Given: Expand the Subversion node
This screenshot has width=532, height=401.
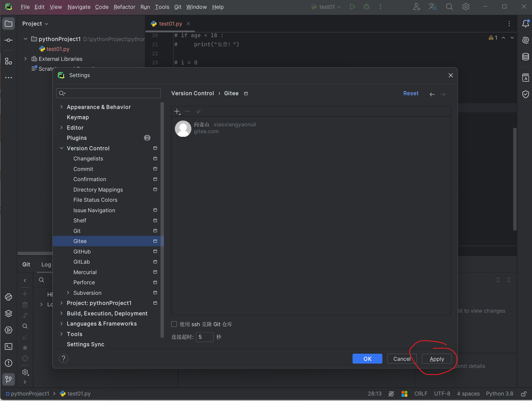Looking at the screenshot, I should point(68,293).
